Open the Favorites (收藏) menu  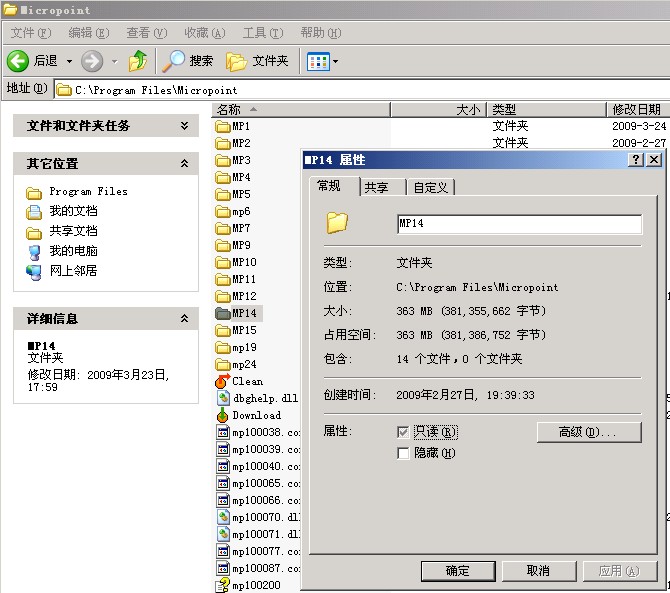point(205,33)
